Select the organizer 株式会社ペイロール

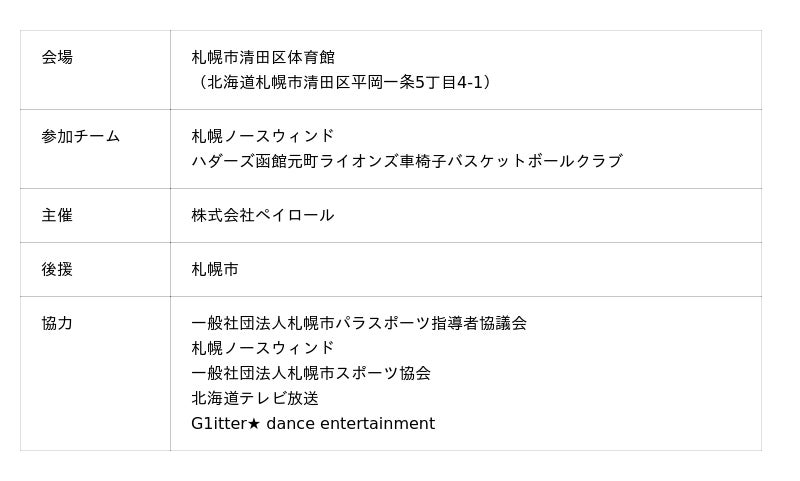[x=263, y=216]
